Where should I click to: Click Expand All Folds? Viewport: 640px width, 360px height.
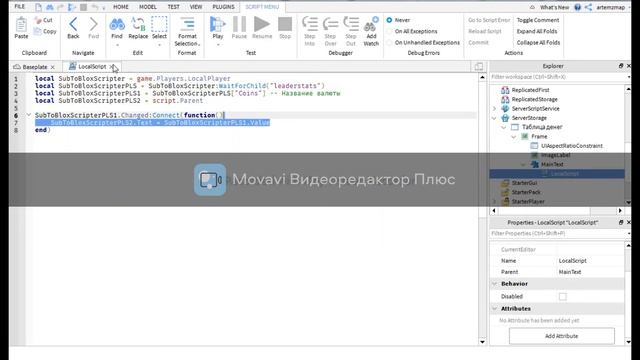537,31
